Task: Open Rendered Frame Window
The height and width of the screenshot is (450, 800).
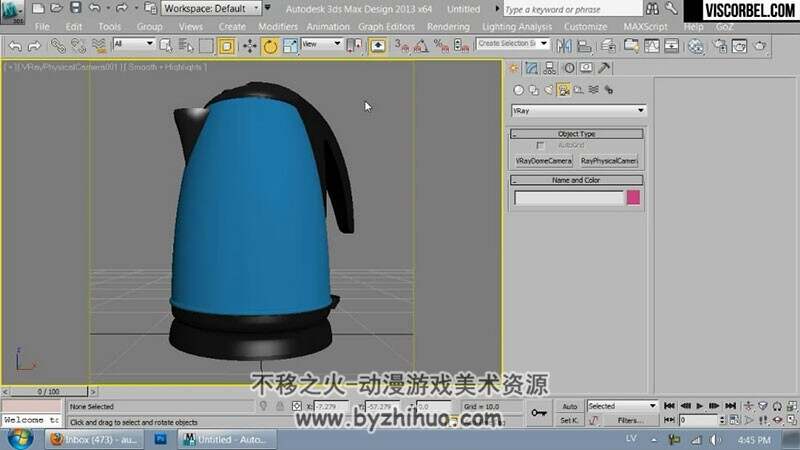Action: [739, 46]
